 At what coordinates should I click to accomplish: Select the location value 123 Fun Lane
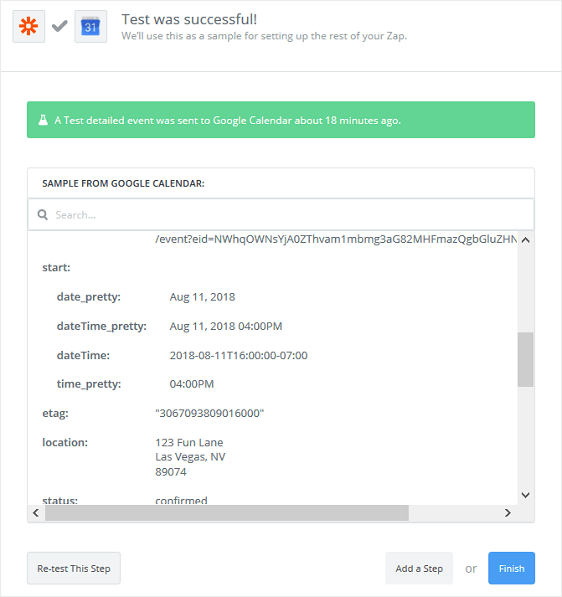pyautogui.click(x=189, y=442)
